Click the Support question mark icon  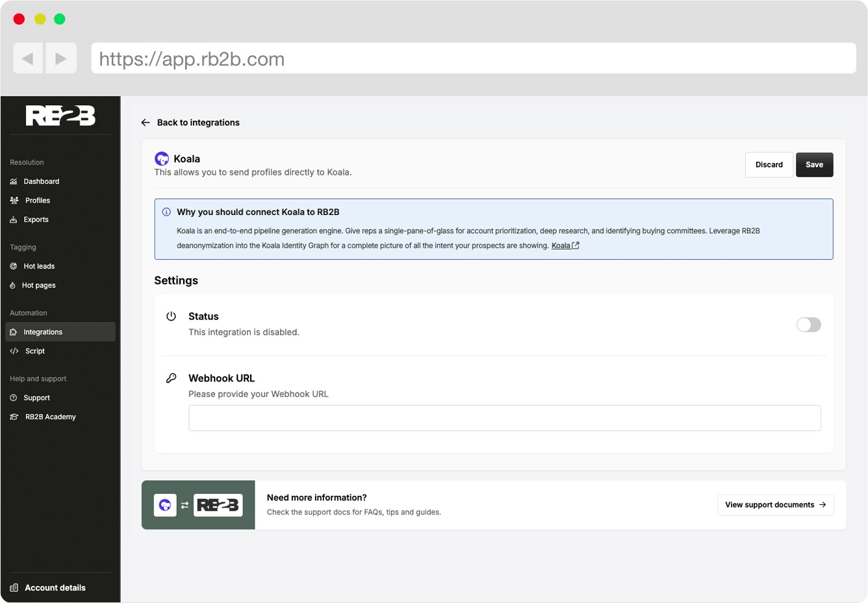point(14,398)
